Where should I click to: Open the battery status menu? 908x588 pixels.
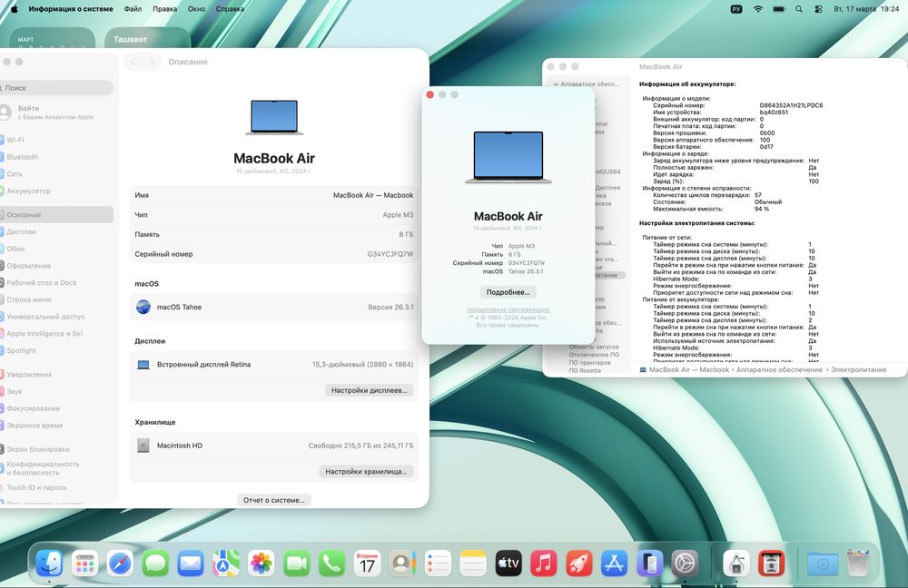click(779, 9)
